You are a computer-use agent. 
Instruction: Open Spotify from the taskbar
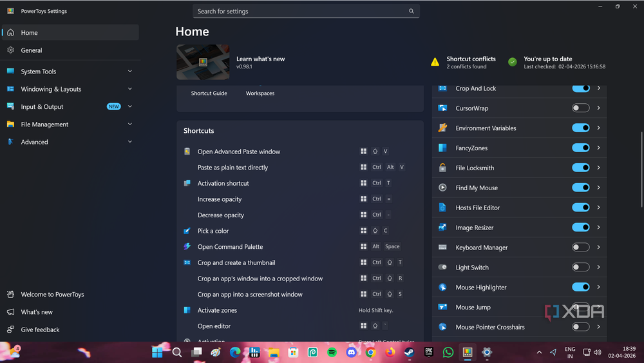coord(332,352)
